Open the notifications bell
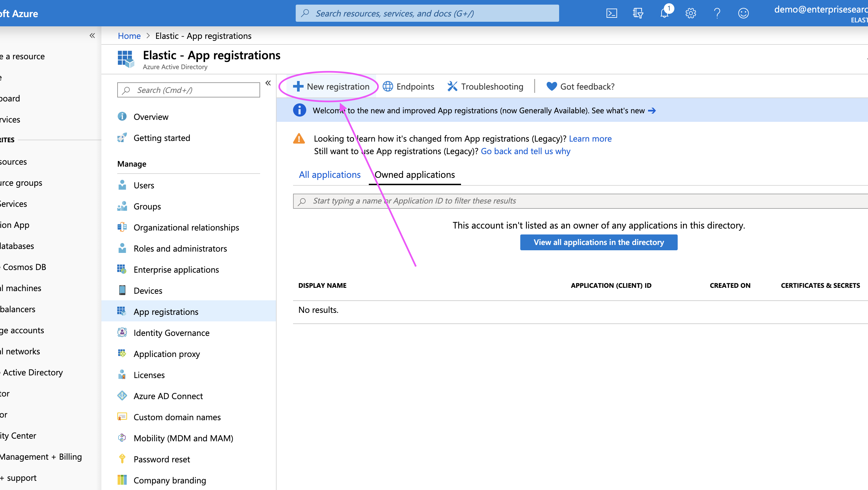The height and width of the screenshot is (490, 868). click(664, 13)
